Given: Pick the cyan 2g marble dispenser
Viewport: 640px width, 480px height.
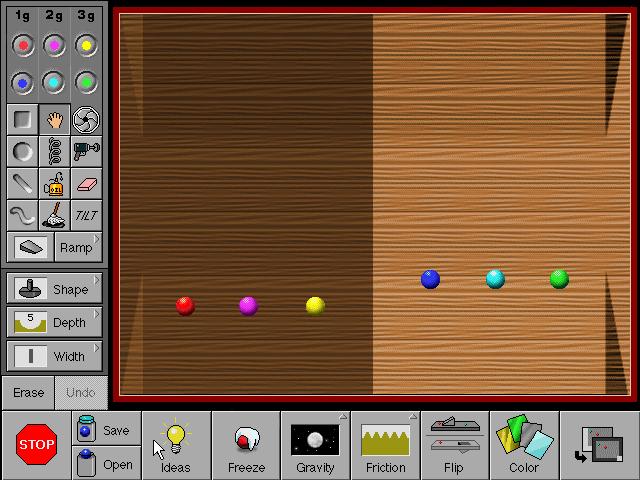Looking at the screenshot, I should tap(54, 83).
